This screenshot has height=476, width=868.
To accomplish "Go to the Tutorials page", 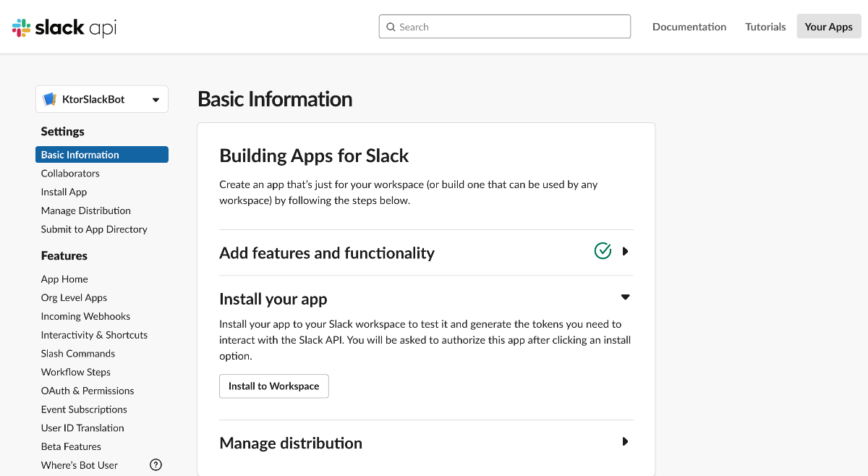I will pos(765,27).
